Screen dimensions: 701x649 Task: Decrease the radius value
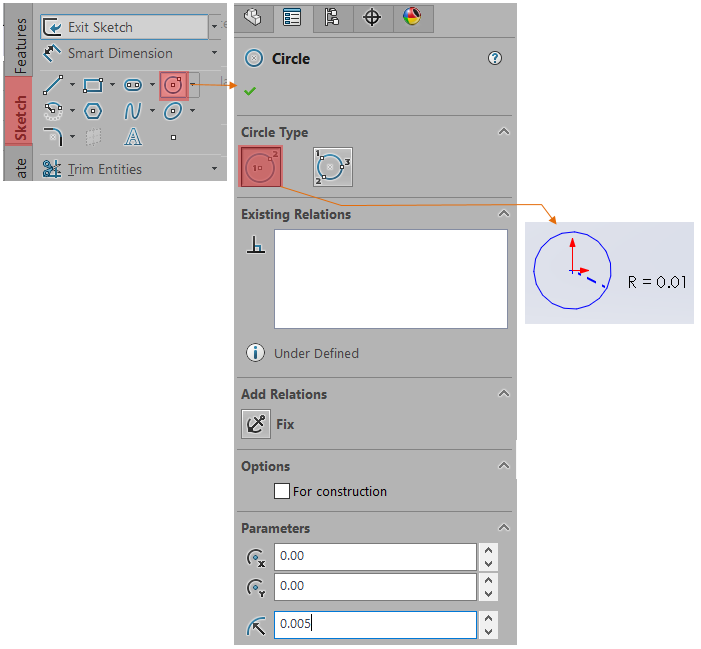[488, 632]
